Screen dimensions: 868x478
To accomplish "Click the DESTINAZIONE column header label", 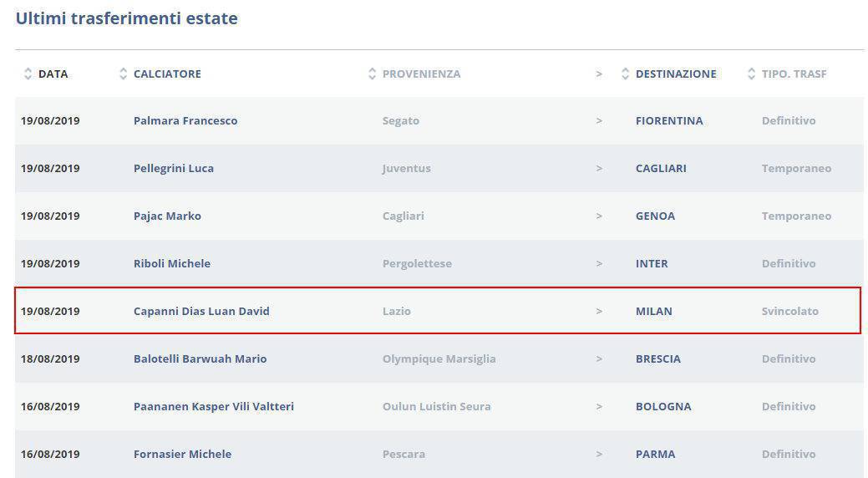I will pyautogui.click(x=676, y=74).
